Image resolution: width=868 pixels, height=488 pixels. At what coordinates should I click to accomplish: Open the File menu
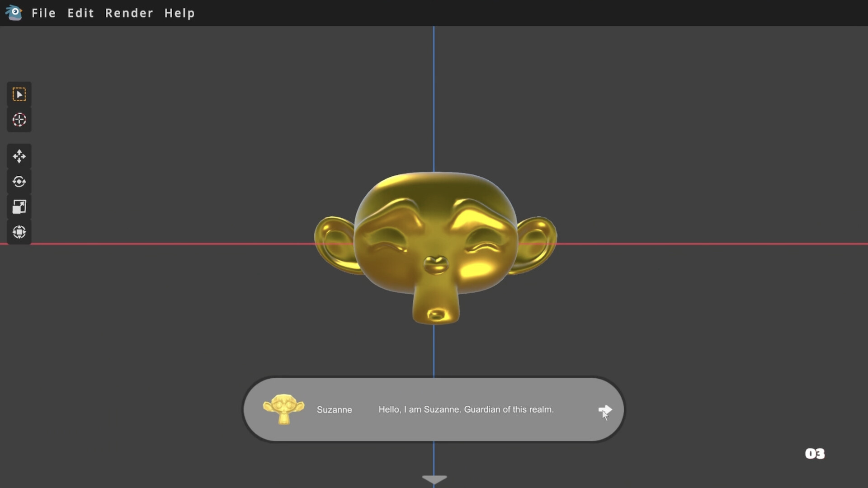click(x=43, y=13)
